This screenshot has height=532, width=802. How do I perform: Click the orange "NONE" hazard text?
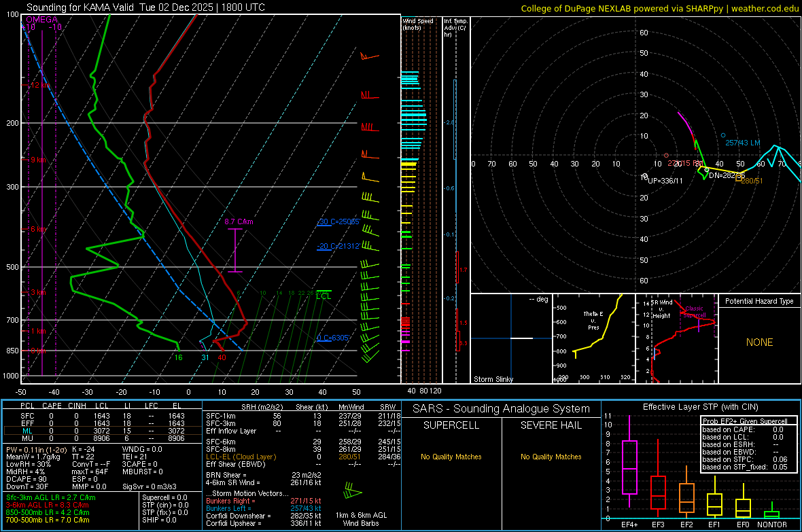[760, 342]
